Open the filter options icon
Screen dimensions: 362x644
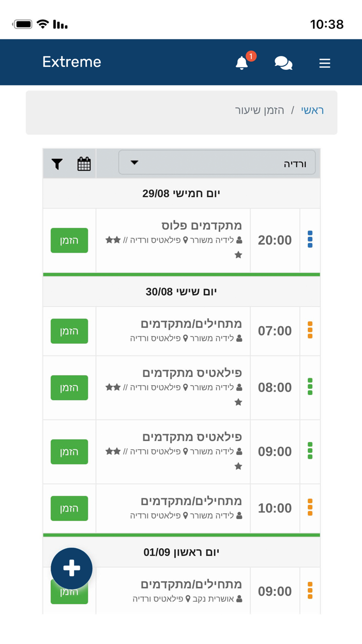pos(57,163)
